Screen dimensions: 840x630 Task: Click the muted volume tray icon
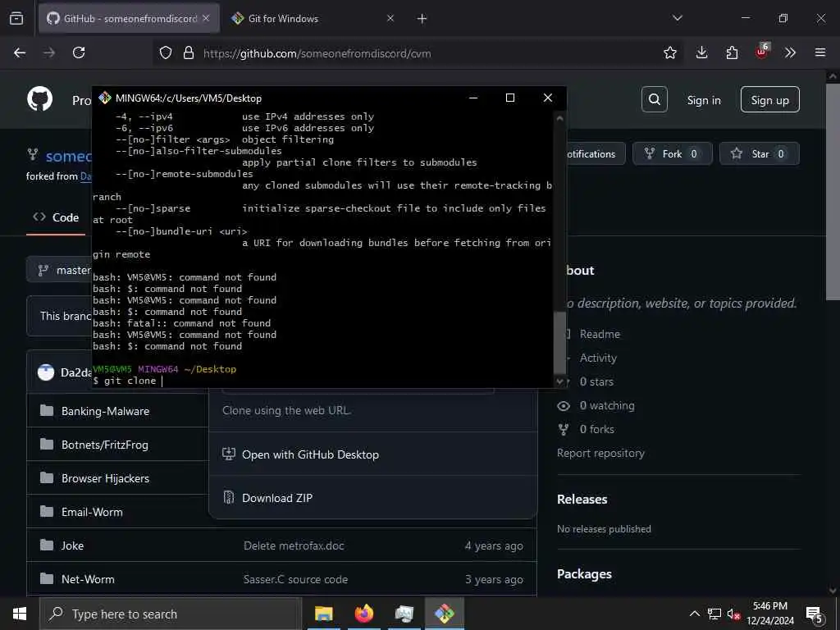click(733, 614)
